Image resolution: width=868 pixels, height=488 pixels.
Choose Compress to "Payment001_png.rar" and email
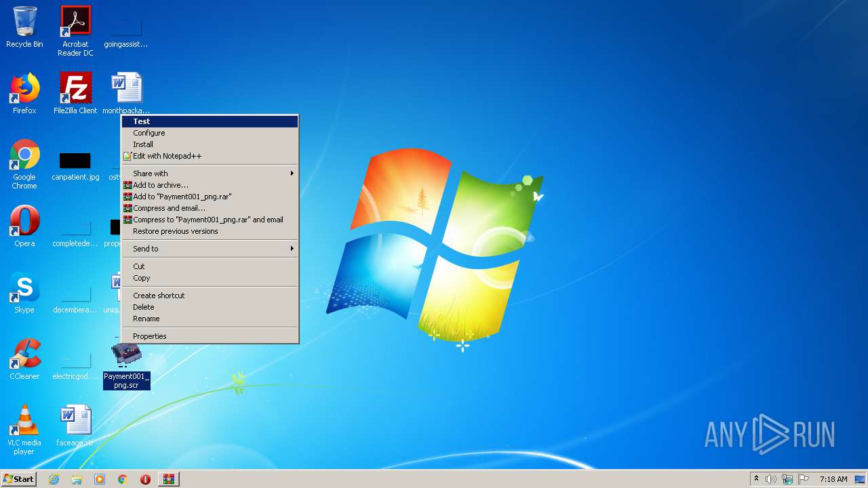pos(210,220)
